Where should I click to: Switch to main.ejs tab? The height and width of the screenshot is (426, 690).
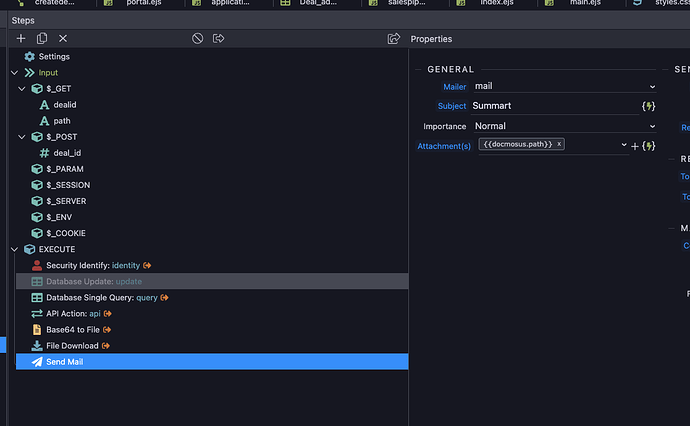click(585, 3)
